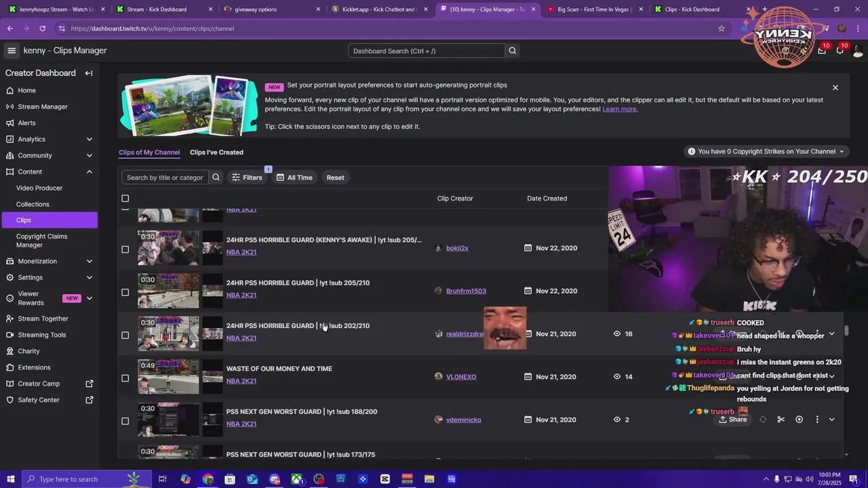This screenshot has height=488, width=868.
Task: Share the PS5 NEXT GEN 188/200 clip
Action: point(732,420)
